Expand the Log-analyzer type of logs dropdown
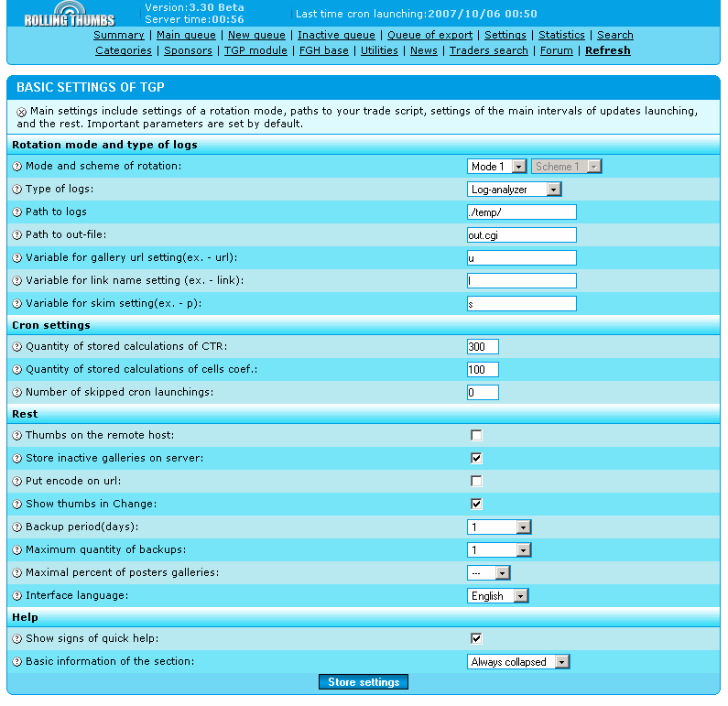This screenshot has height=706, width=728. click(x=515, y=190)
